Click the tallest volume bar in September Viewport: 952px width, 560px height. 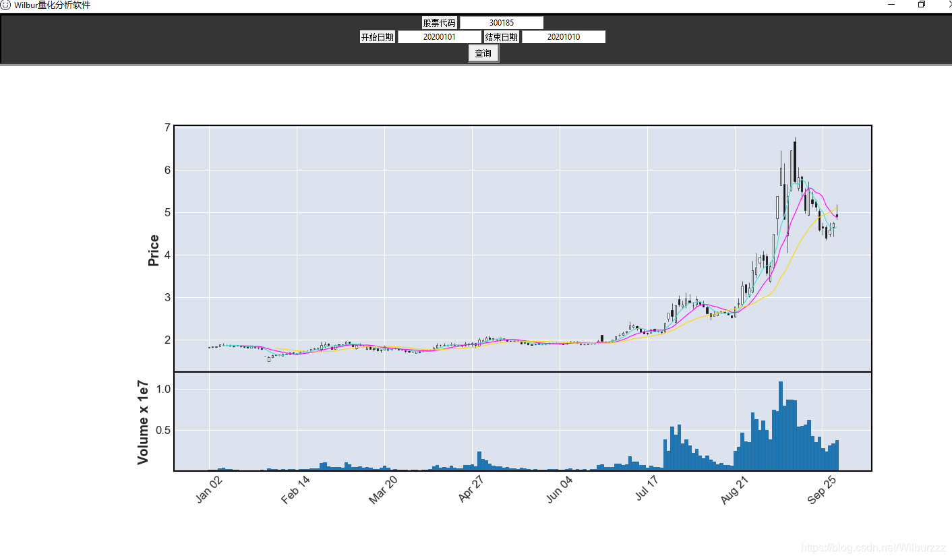click(781, 426)
